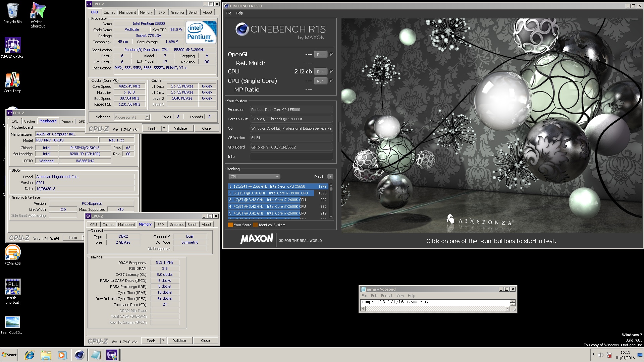Launch Internet Explorer from the taskbar
The height and width of the screenshot is (362, 644).
pyautogui.click(x=30, y=355)
